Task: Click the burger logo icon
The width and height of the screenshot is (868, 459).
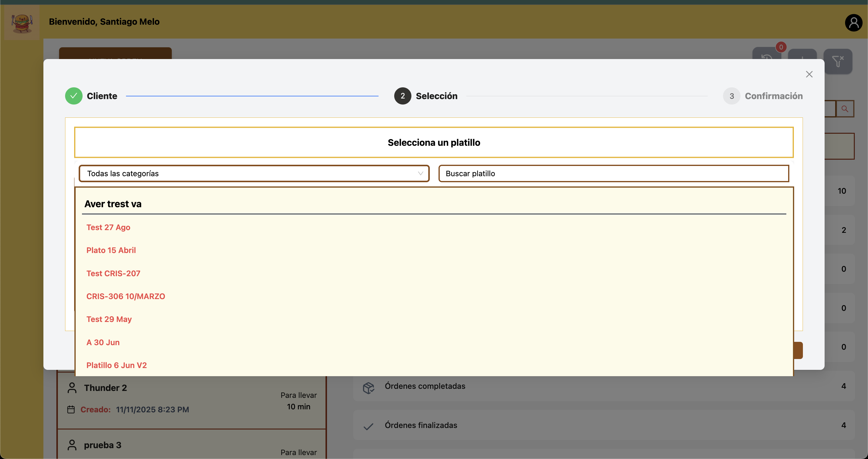Action: [x=22, y=23]
